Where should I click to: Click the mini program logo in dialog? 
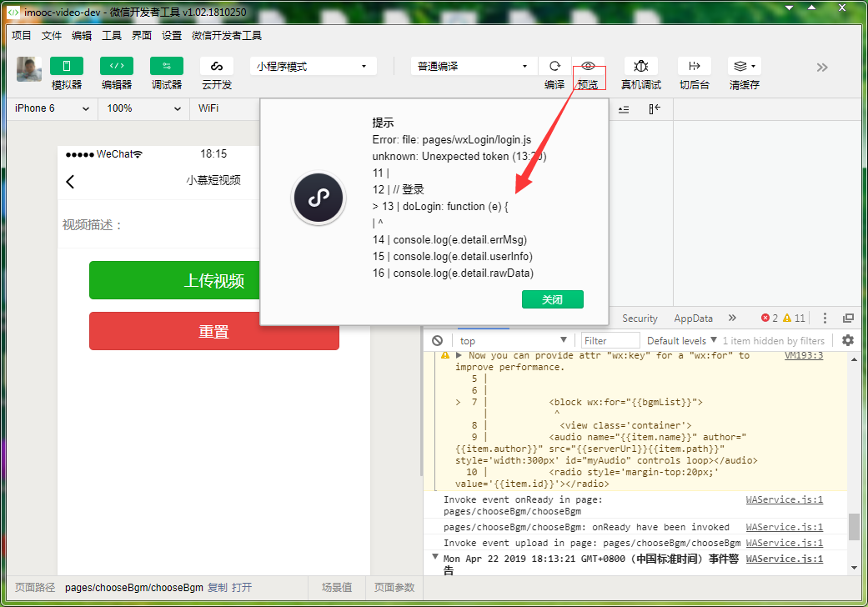319,198
